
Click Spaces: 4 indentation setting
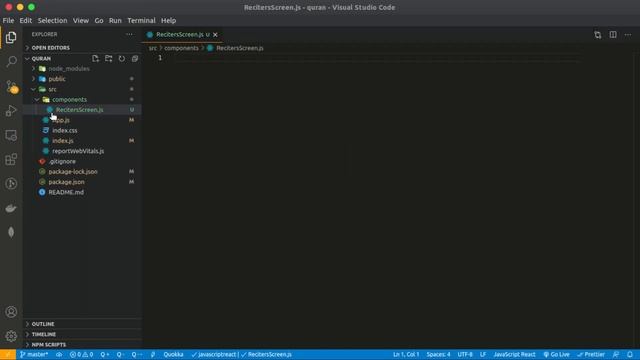438,354
